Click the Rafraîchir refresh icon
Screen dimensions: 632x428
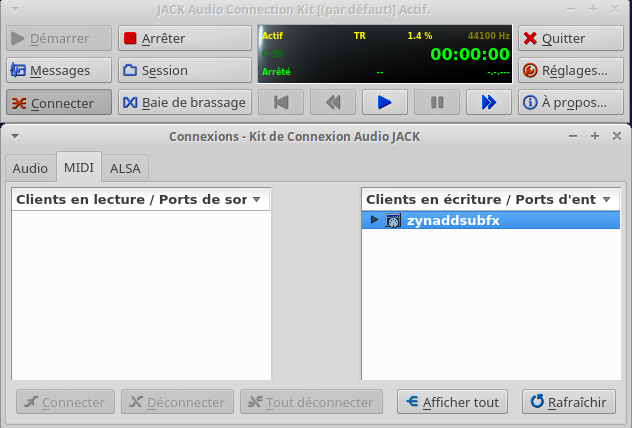(537, 401)
